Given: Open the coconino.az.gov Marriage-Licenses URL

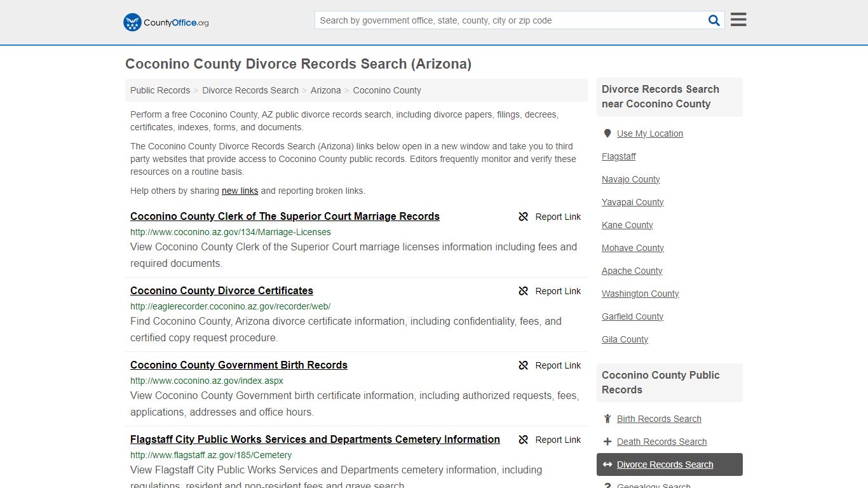Looking at the screenshot, I should point(231,232).
